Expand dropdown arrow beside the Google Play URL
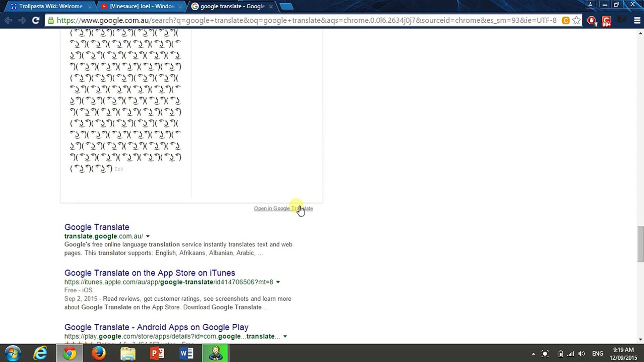The image size is (644, 362). click(285, 337)
